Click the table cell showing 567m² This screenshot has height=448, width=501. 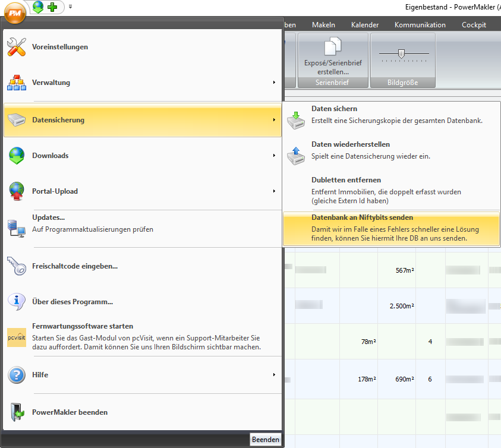pyautogui.click(x=396, y=270)
